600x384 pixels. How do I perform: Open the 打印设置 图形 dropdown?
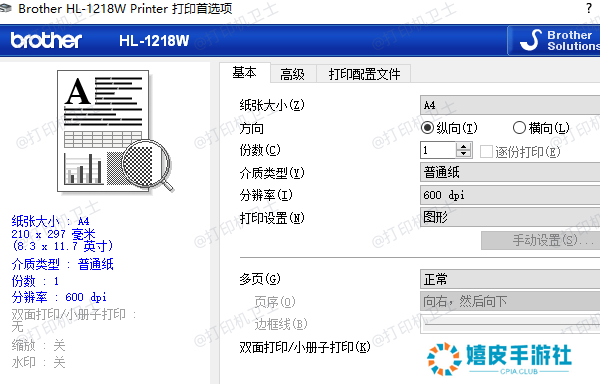point(510,217)
